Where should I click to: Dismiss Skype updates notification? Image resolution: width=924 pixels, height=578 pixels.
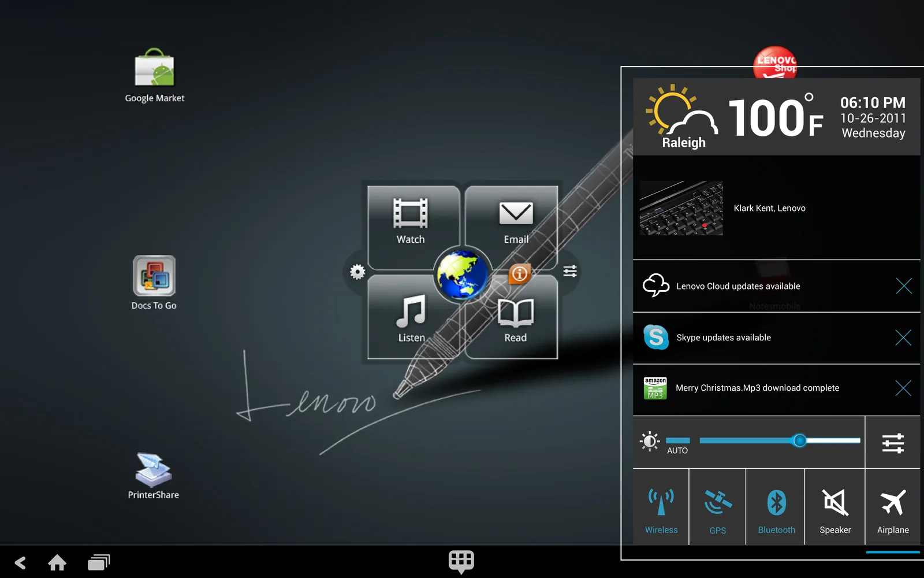coord(903,337)
